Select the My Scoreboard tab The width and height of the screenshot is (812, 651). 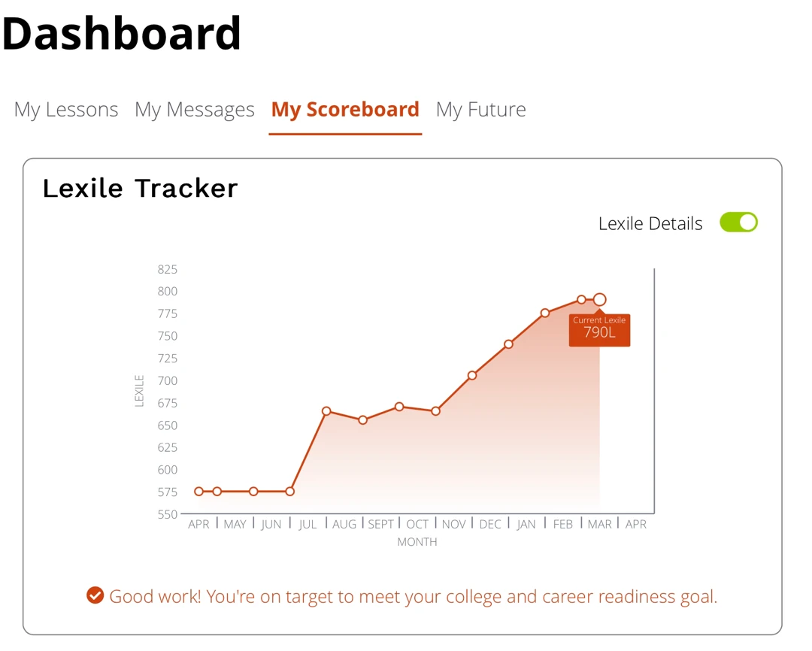pyautogui.click(x=345, y=110)
